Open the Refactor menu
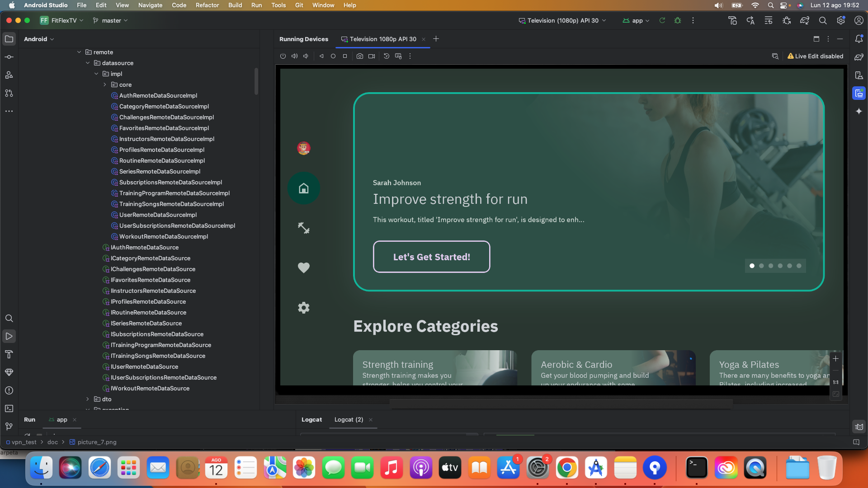868x488 pixels. click(x=207, y=5)
